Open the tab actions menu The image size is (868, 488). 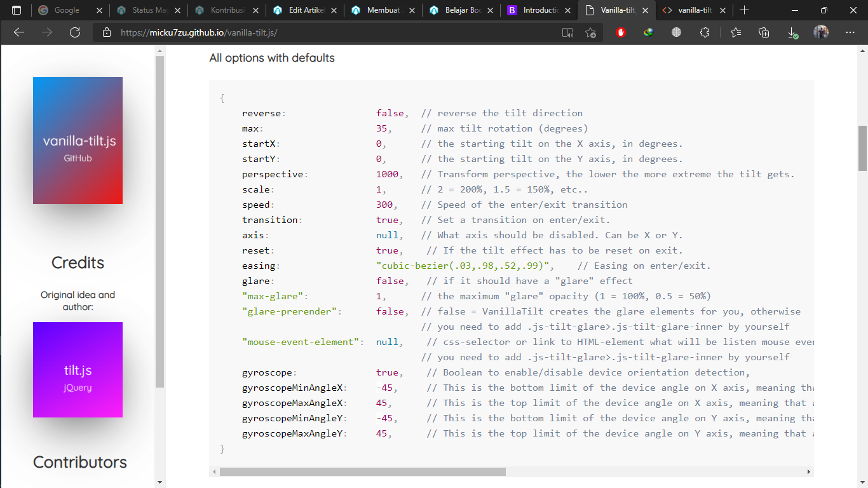[17, 10]
